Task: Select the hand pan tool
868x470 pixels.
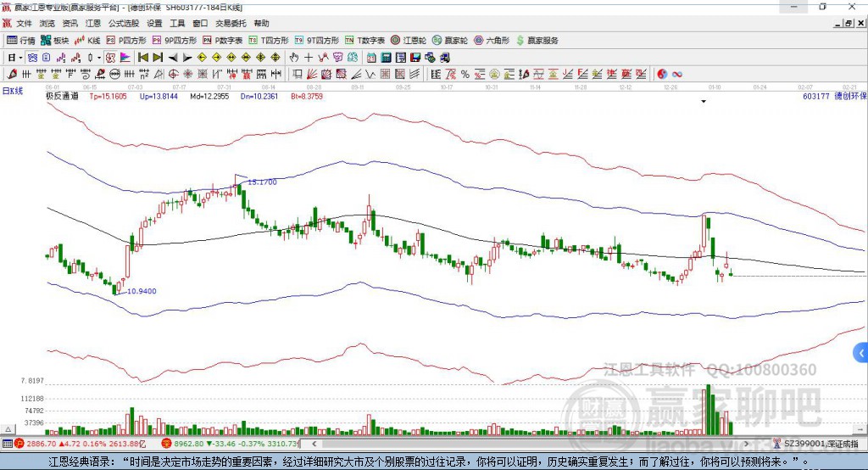Action: (294, 58)
